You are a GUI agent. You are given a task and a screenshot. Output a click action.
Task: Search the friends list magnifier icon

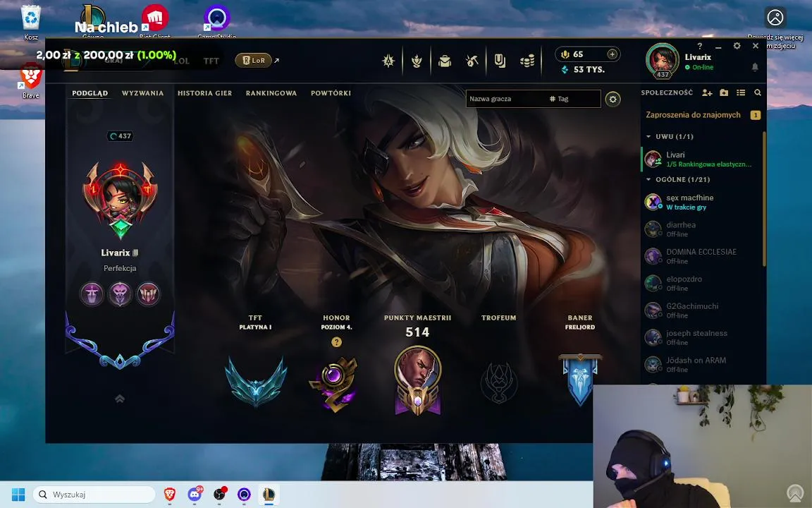point(758,93)
